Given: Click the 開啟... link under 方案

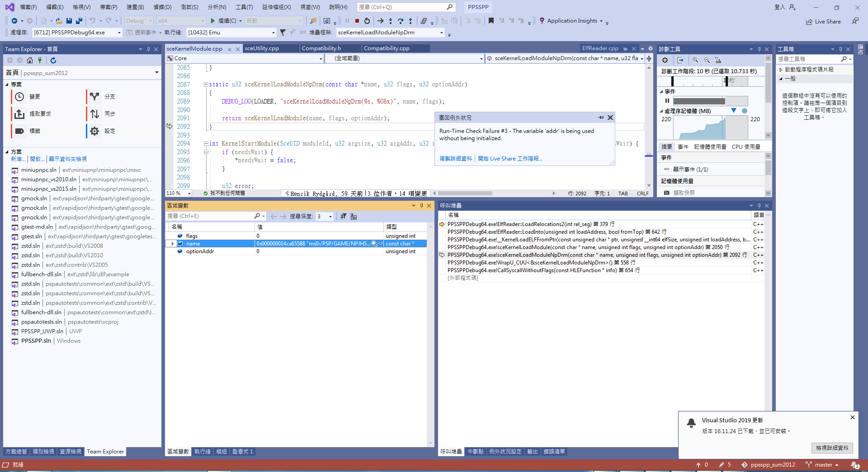Looking at the screenshot, I should pyautogui.click(x=37, y=159).
